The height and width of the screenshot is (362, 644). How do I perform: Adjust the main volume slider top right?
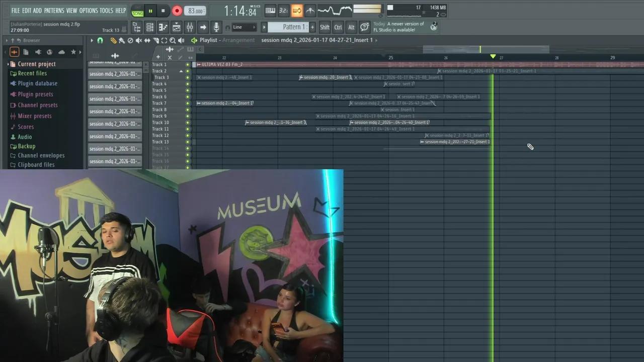click(367, 8)
